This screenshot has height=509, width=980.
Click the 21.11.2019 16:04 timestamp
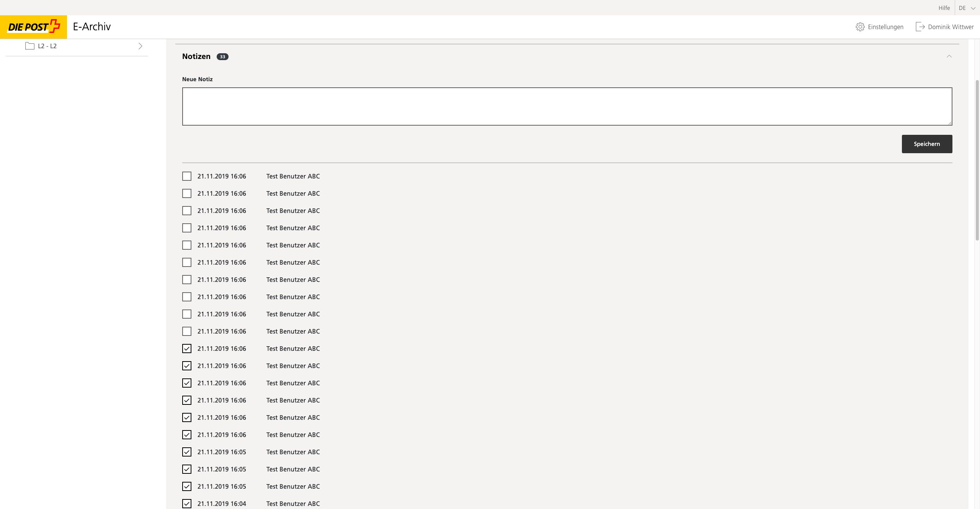222,504
